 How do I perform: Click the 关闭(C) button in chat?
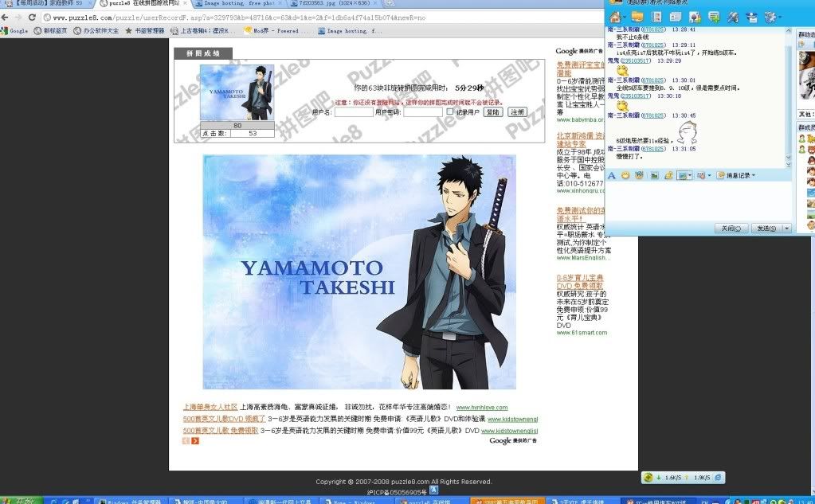tap(731, 228)
